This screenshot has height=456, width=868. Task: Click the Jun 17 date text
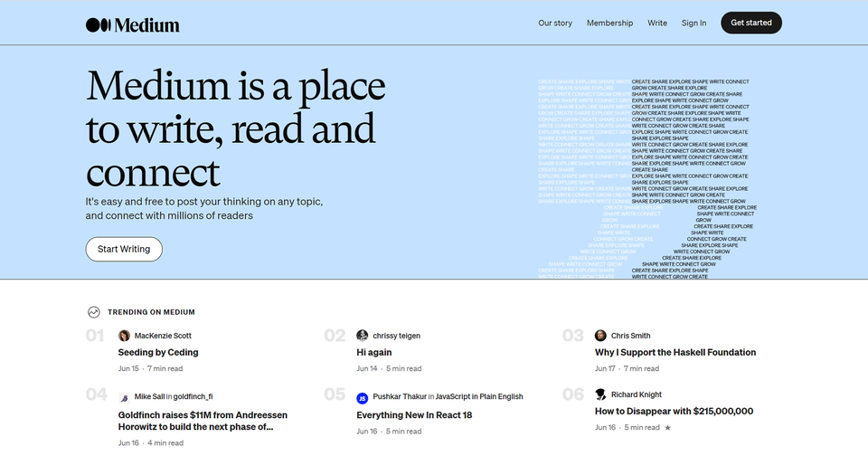coord(605,368)
